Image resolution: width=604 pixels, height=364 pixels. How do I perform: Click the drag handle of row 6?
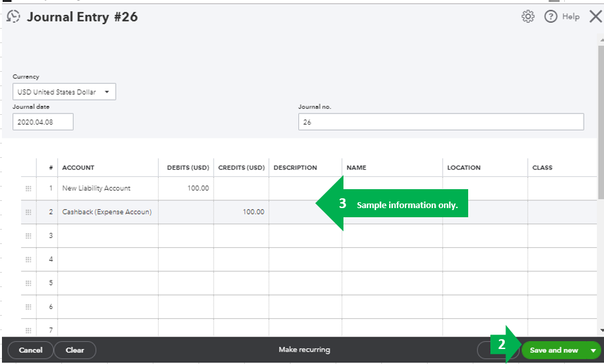[x=28, y=307]
